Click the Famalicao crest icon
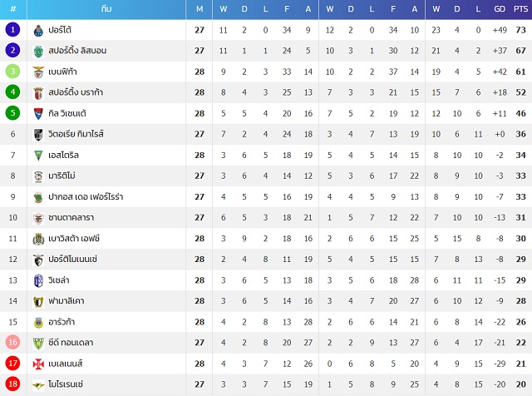 click(x=38, y=301)
